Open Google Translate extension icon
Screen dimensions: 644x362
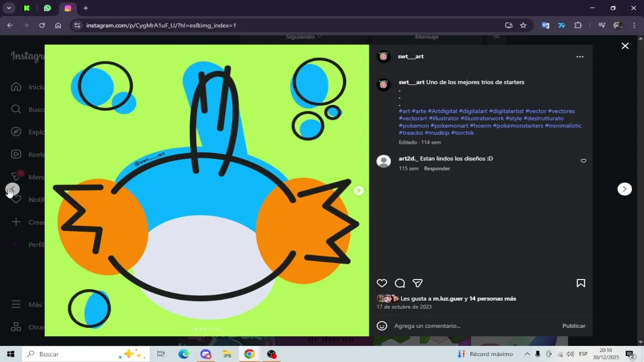click(x=545, y=25)
